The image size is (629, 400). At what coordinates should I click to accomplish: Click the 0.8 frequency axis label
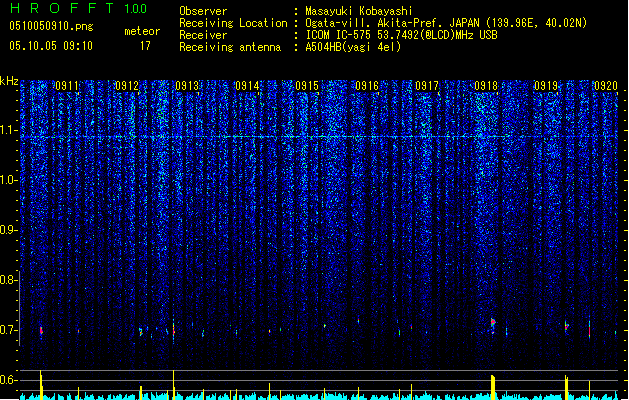[x=9, y=280]
